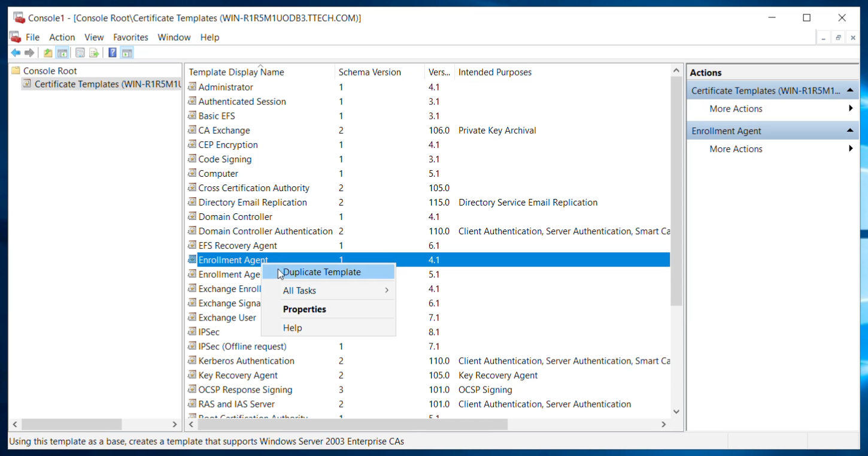Click the Basic EFS template icon
This screenshot has width=868, height=456.
pos(192,115)
